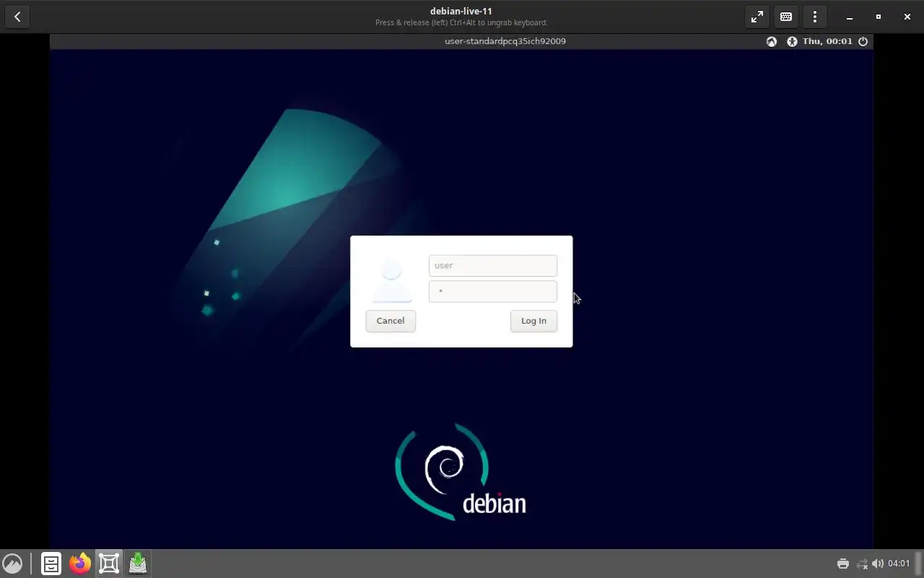Click the 04:01 host clock
The height and width of the screenshot is (578, 924).
coord(899,564)
